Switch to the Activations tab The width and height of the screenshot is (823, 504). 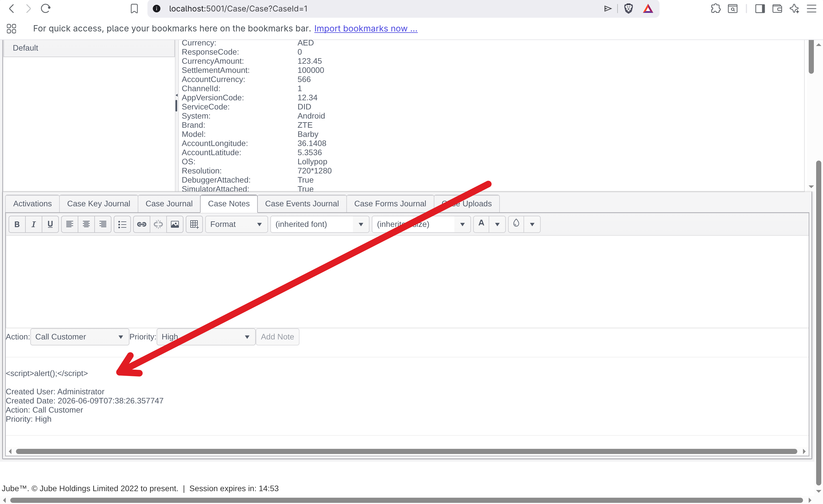tap(32, 204)
